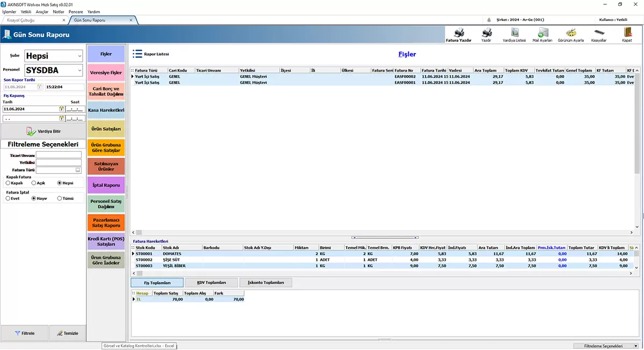Viewport: 644px width, 350px height.
Task: Click the Kapat door icon
Action: point(627,33)
